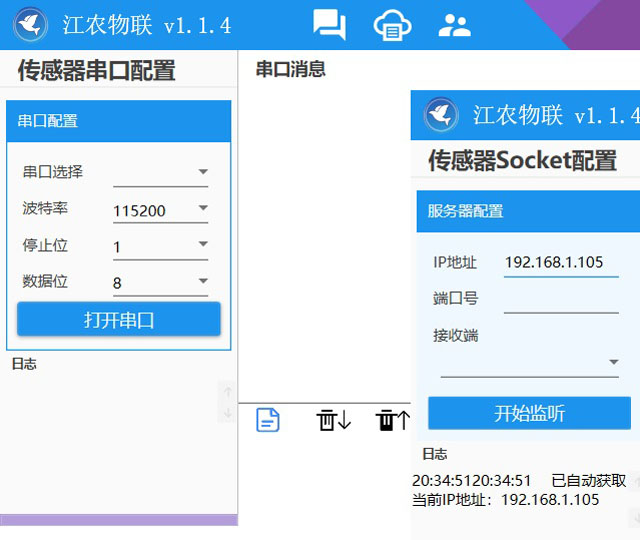Click the trash with down arrow icon
This screenshot has width=640, height=540.
tap(333, 420)
